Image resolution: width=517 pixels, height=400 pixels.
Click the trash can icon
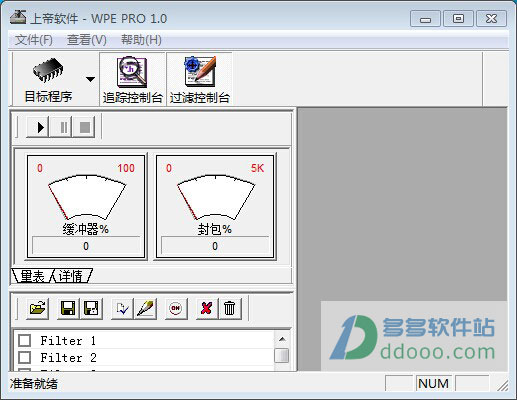coord(230,308)
